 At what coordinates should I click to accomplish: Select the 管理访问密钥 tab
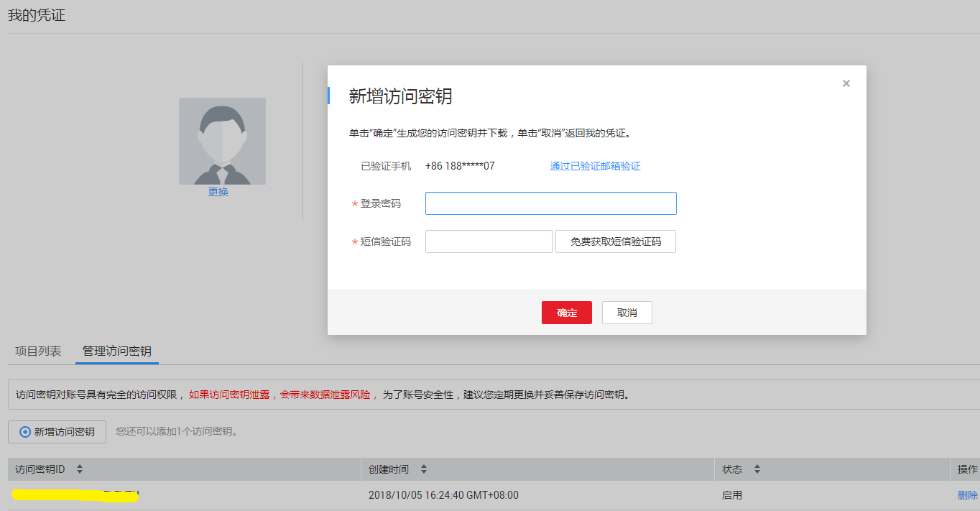click(116, 351)
